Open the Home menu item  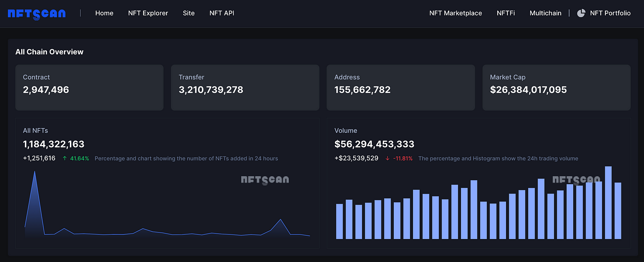pyautogui.click(x=104, y=13)
